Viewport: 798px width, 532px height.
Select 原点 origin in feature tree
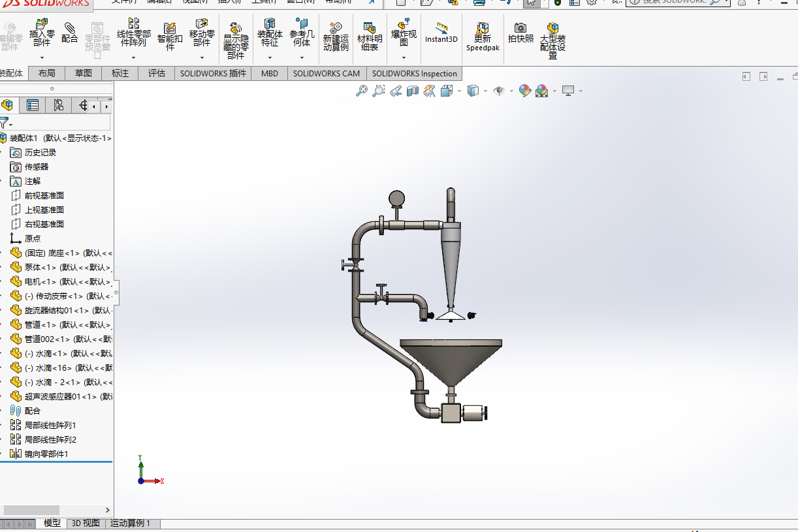[25, 239]
